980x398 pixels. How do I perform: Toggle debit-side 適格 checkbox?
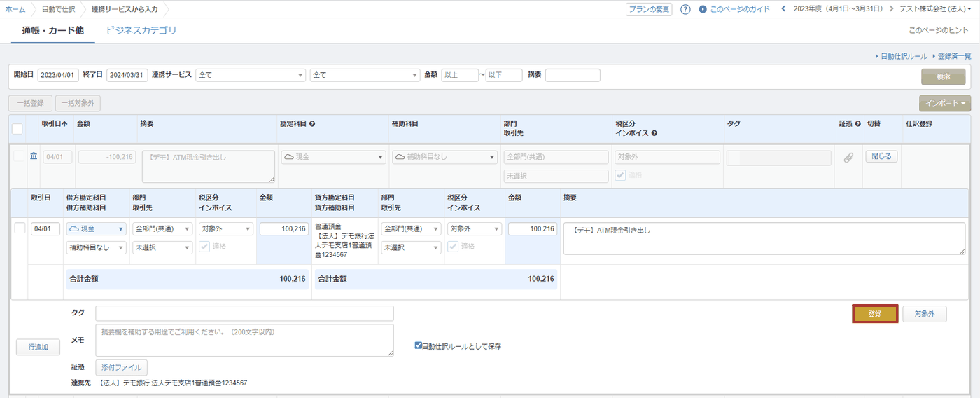(x=204, y=246)
